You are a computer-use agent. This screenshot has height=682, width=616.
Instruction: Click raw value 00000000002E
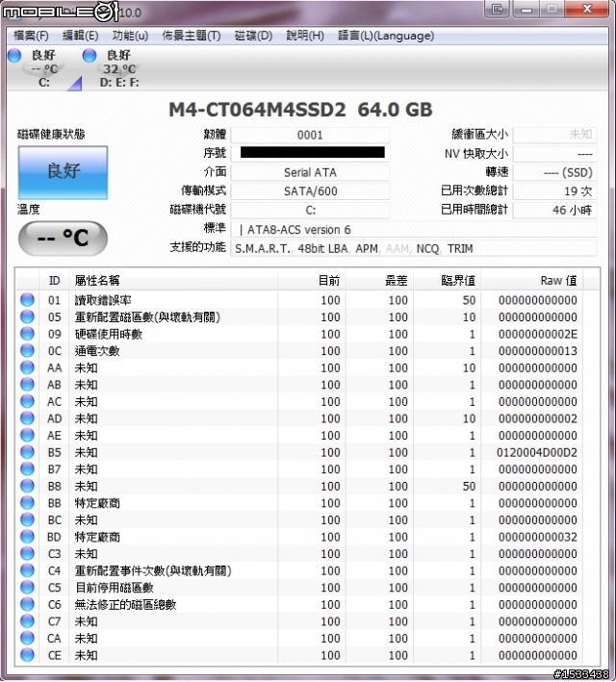pyautogui.click(x=538, y=335)
